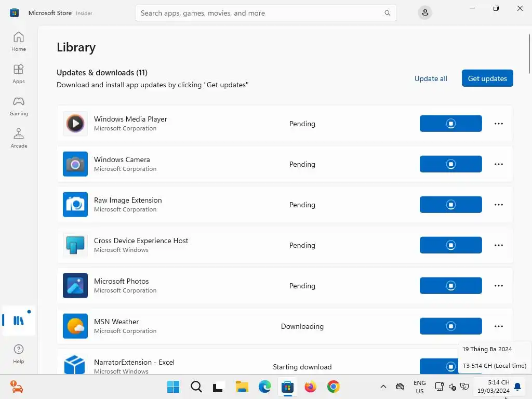Screen dimensions: 532x399
Task: Open Help from the sidebar
Action: [x=19, y=354]
